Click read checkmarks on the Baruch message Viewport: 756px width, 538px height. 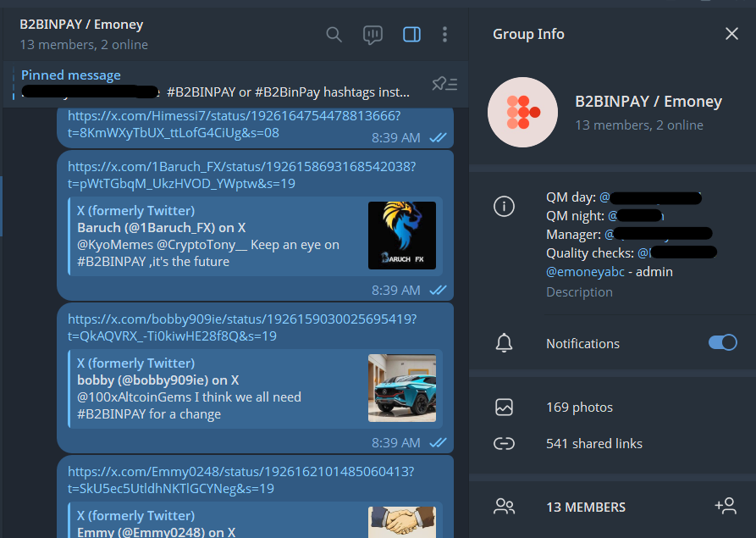click(438, 290)
